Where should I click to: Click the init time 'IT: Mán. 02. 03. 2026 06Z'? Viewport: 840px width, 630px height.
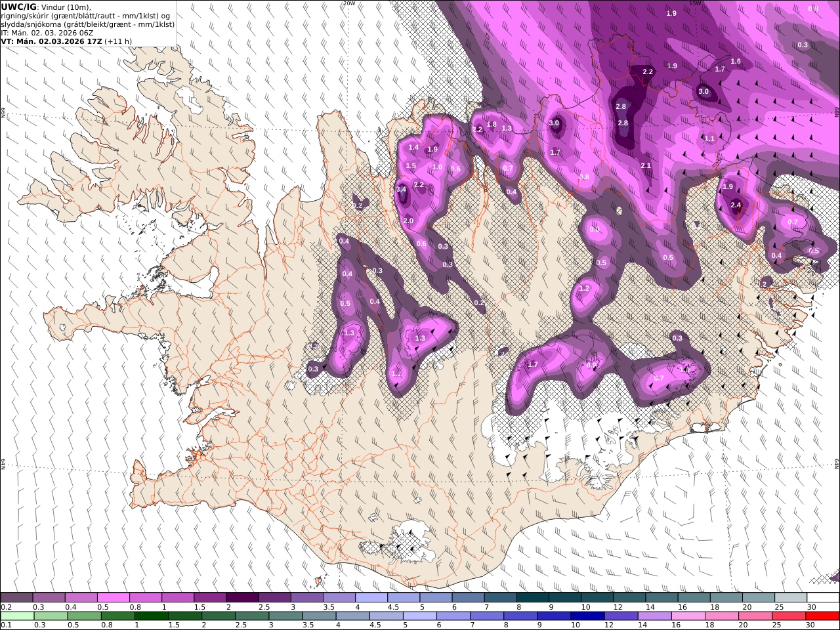[47, 32]
